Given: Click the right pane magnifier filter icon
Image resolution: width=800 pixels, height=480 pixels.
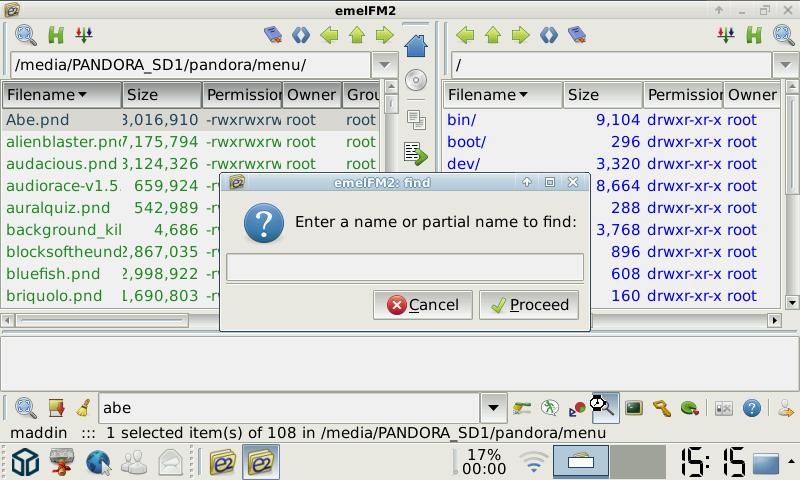Looking at the screenshot, I should point(784,35).
